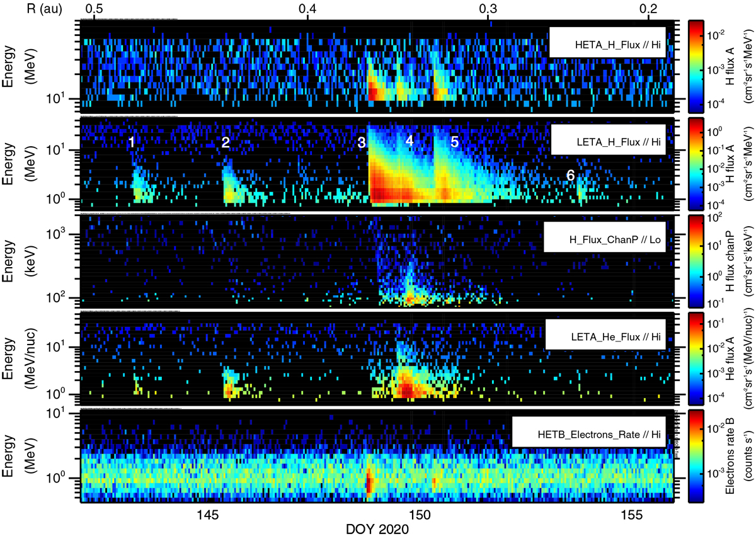756x536 pixels.
Task: Select event marker 4 label
Action: tap(409, 141)
